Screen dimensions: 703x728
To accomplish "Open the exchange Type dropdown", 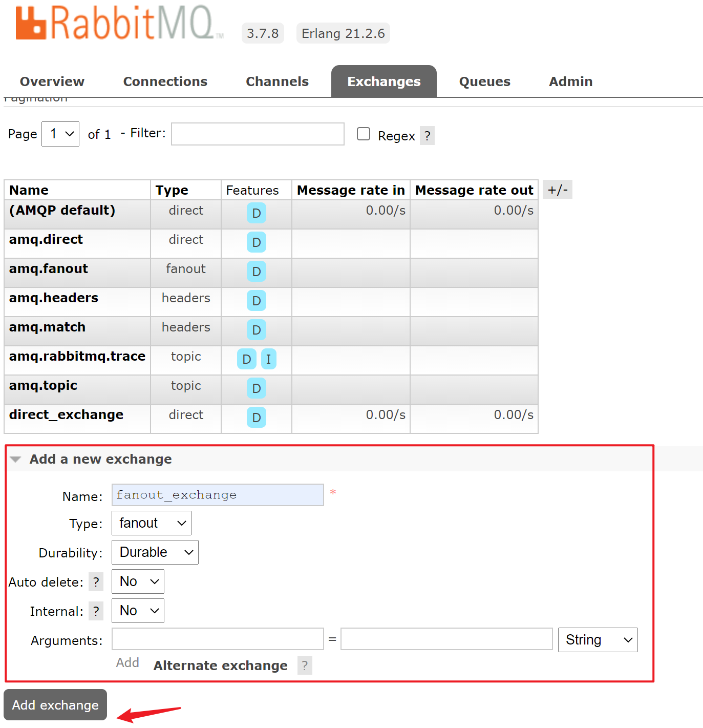I will [x=152, y=523].
